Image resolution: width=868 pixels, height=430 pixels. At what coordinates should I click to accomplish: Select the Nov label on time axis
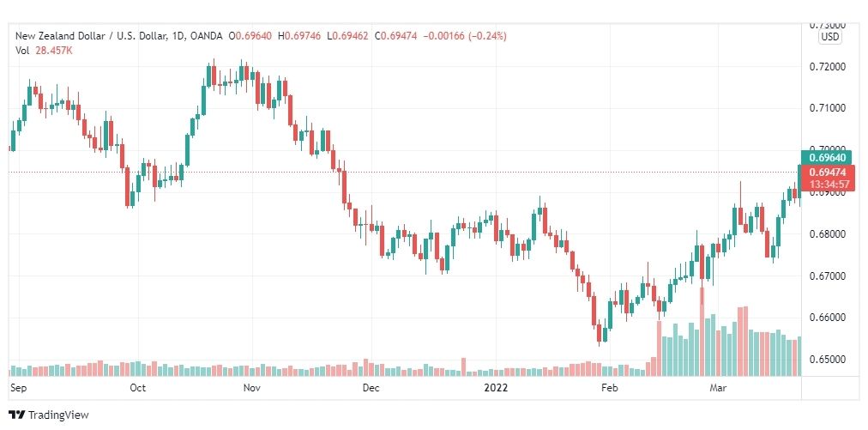coord(251,388)
